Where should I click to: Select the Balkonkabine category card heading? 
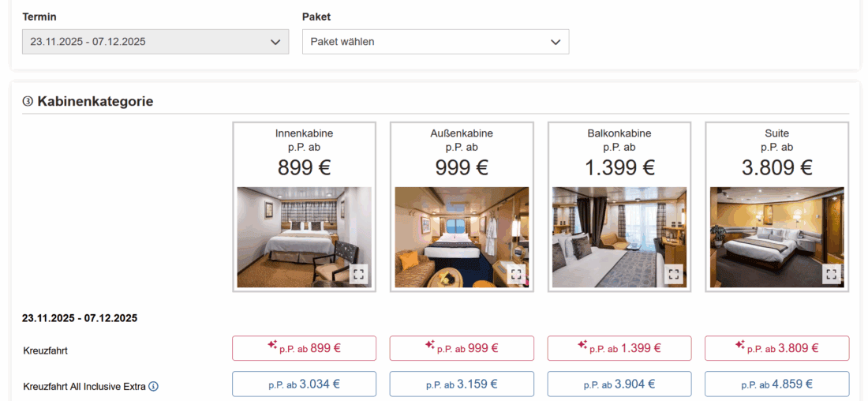619,133
